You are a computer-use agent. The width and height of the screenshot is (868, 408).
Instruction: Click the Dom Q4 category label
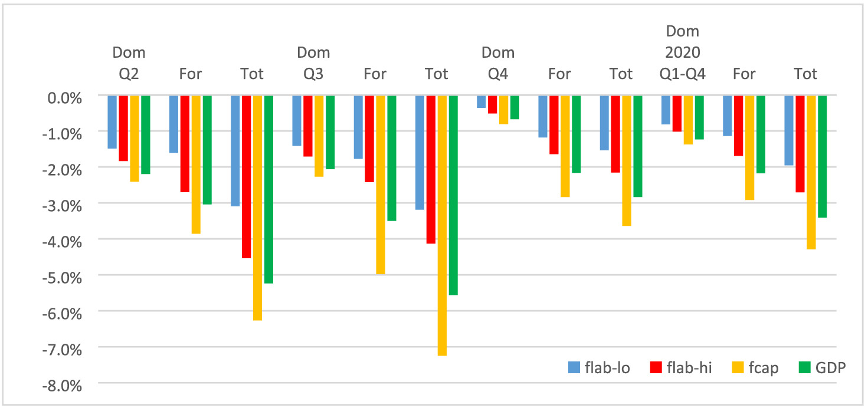click(498, 63)
